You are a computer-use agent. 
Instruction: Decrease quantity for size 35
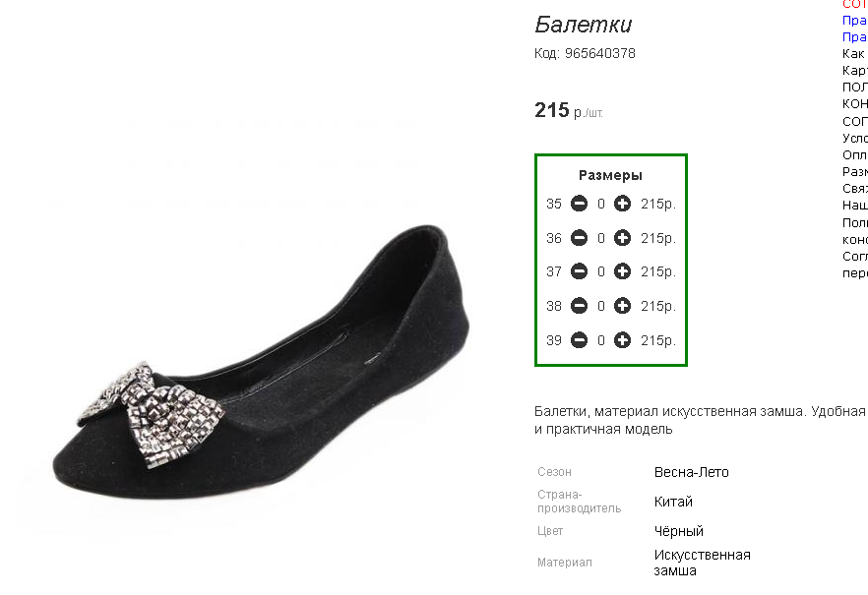click(579, 204)
